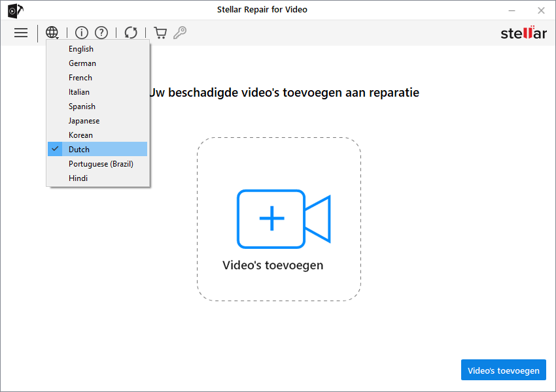This screenshot has height=392, width=556.
Task: Switch language to French
Action: coord(97,78)
